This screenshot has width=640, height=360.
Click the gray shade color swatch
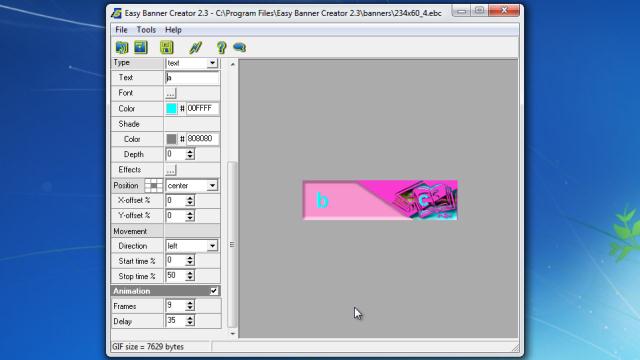coord(171,139)
